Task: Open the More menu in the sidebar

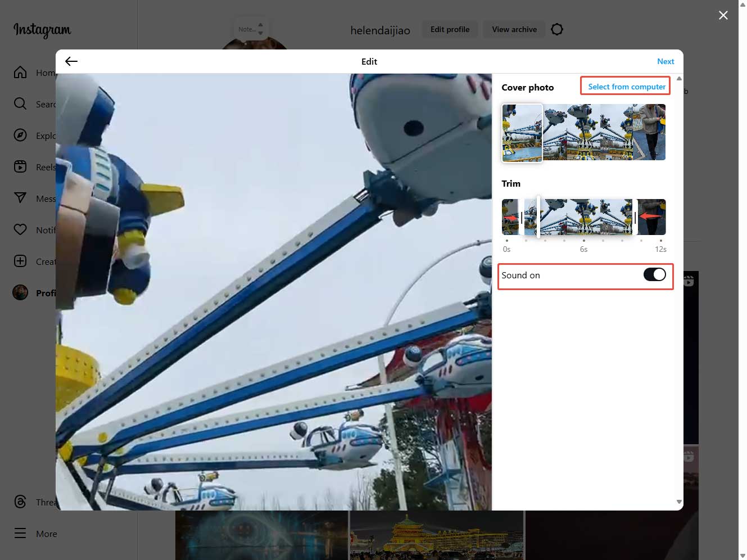Action: tap(20, 533)
